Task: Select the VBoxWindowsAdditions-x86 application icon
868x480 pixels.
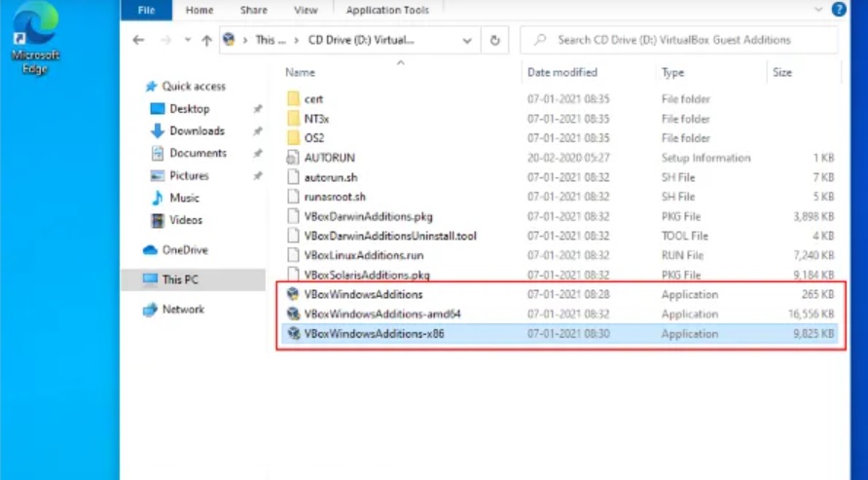Action: [293, 334]
